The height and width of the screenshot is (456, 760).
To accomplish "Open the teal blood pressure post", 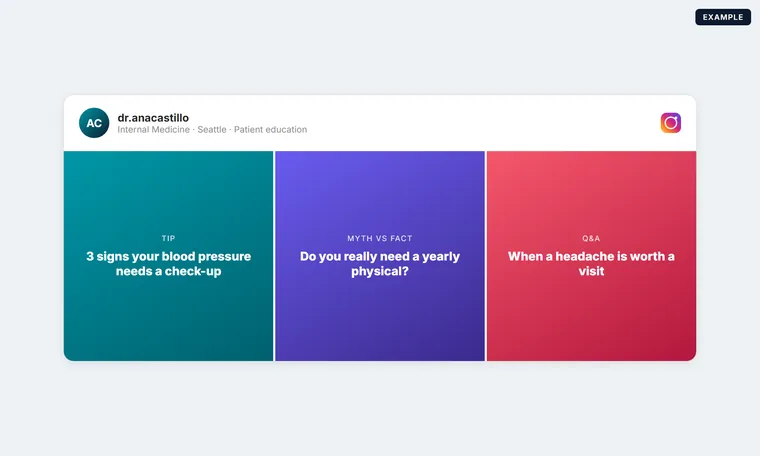I will (x=168, y=256).
